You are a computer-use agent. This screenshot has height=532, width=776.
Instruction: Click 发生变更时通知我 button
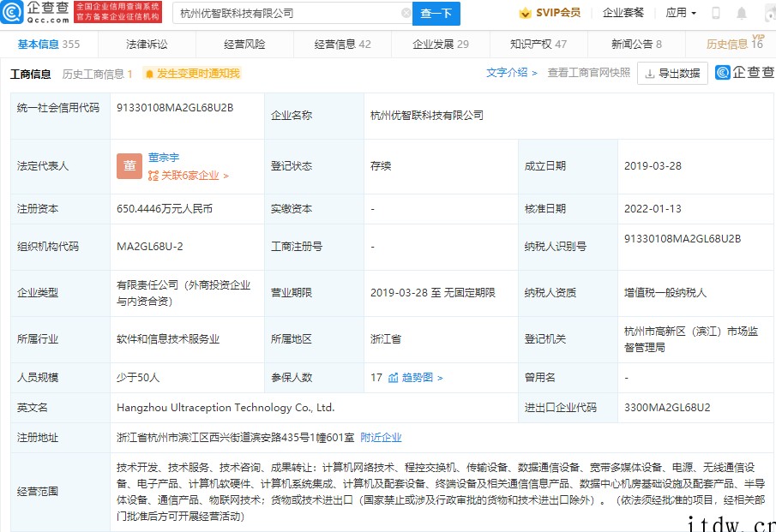click(192, 74)
